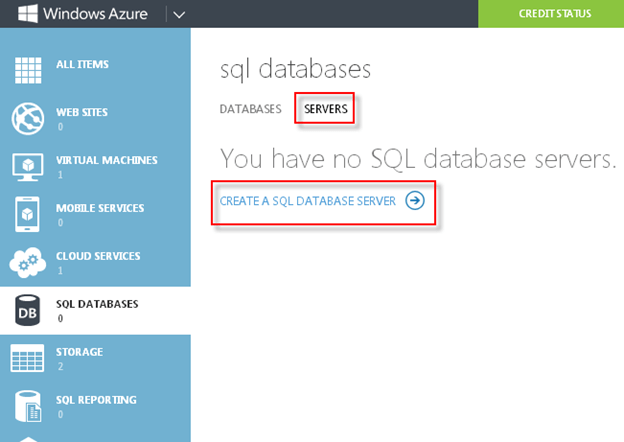This screenshot has height=442, width=624.
Task: Open the Storage table icon
Action: (28, 358)
